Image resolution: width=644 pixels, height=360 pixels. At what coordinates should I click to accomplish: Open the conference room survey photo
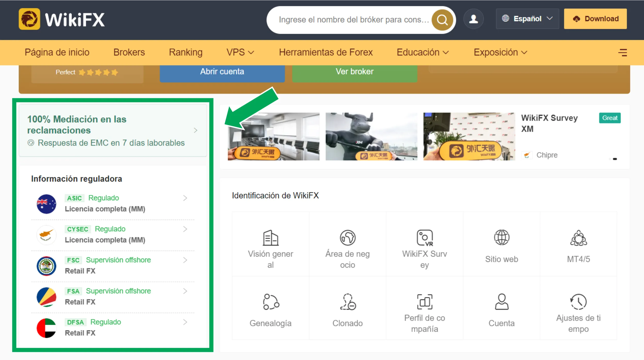[x=274, y=136]
